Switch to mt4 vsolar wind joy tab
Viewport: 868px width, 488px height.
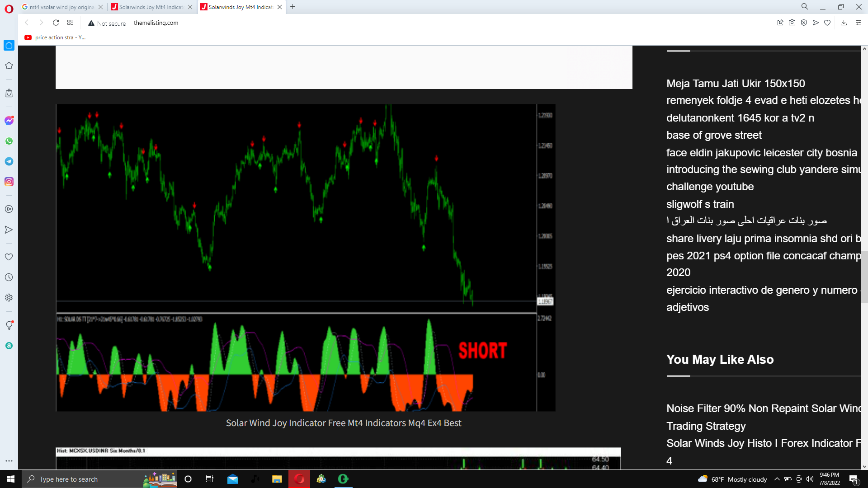pos(61,7)
